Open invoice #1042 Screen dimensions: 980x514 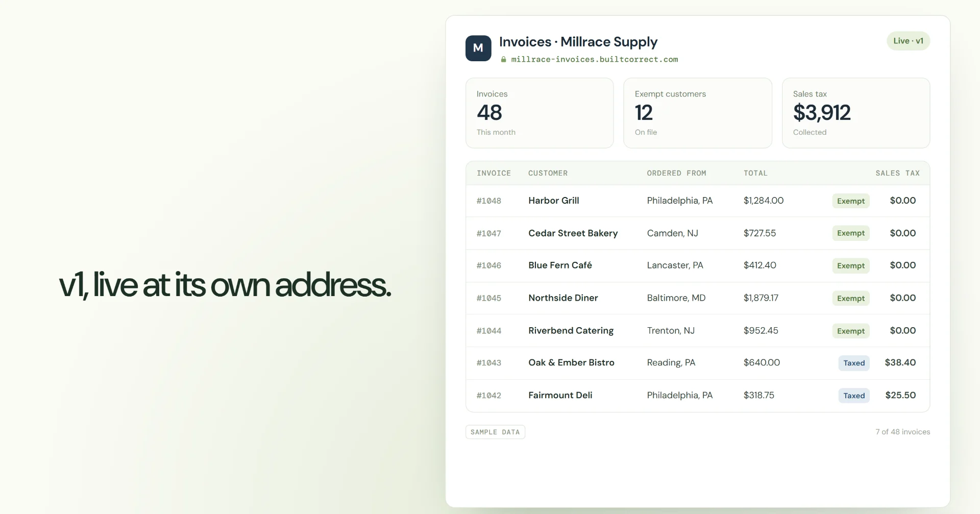coord(489,396)
